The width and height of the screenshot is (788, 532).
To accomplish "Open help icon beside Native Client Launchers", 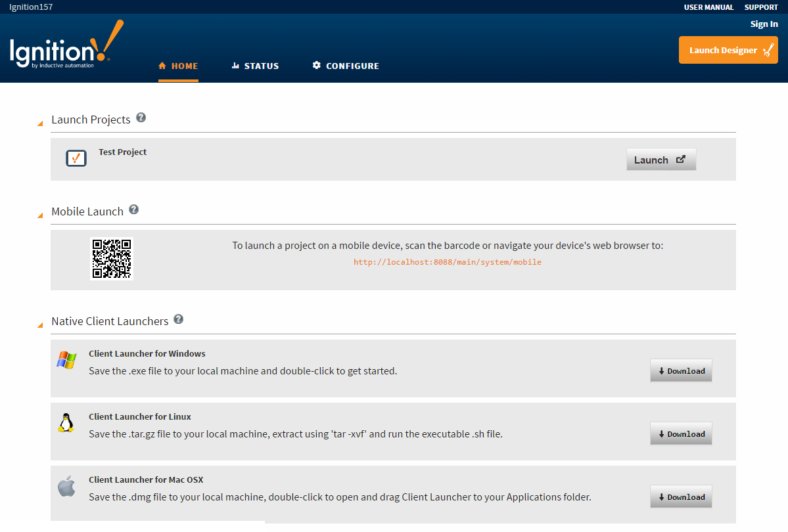I will point(178,320).
